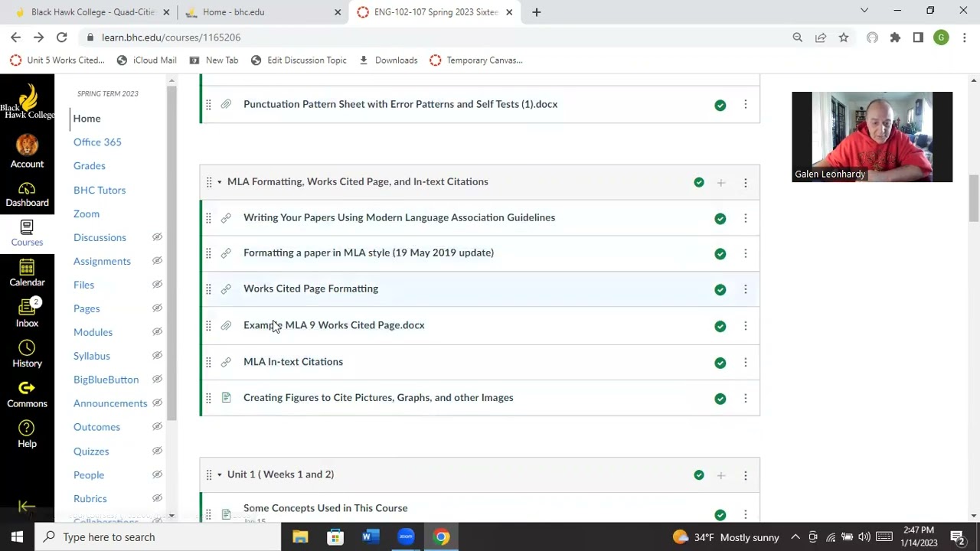Open History in global navigation
980x551 pixels.
(x=27, y=354)
